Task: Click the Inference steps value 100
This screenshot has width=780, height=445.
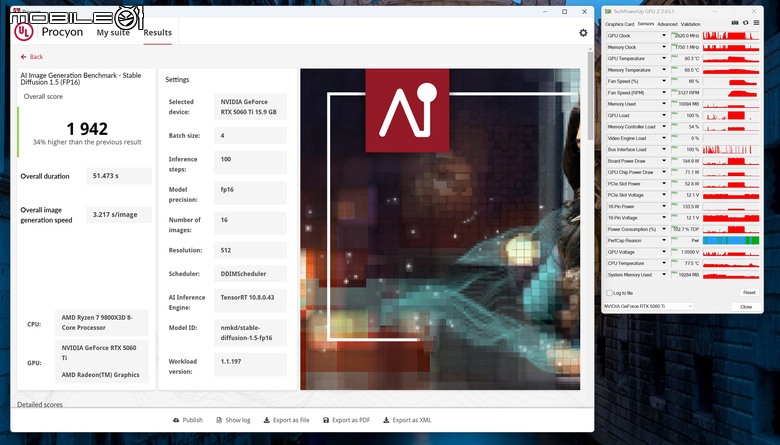Action: [250, 163]
